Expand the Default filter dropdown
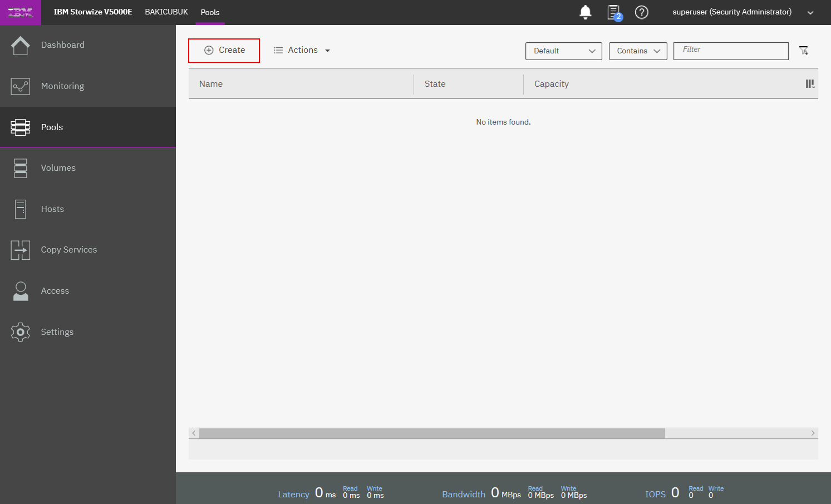This screenshot has width=831, height=504. (x=563, y=51)
